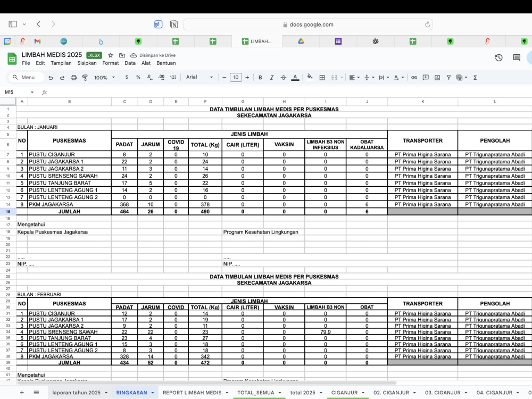Open the Edit menu
Image resolution: width=532 pixels, height=399 pixels.
(x=40, y=63)
